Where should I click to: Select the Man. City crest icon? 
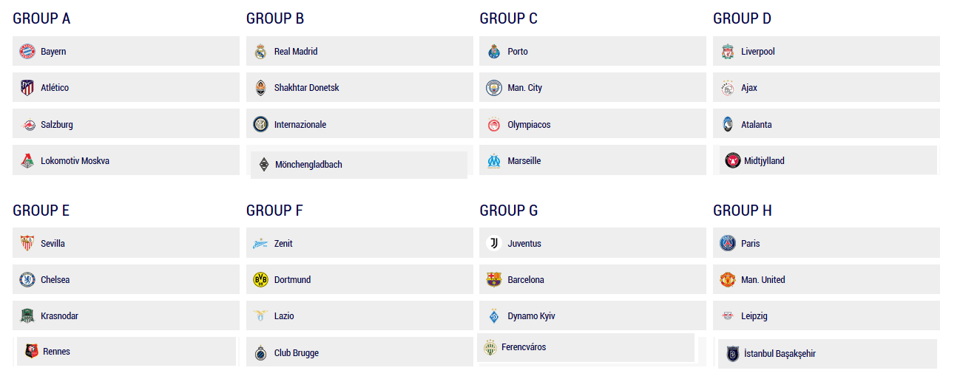click(494, 88)
